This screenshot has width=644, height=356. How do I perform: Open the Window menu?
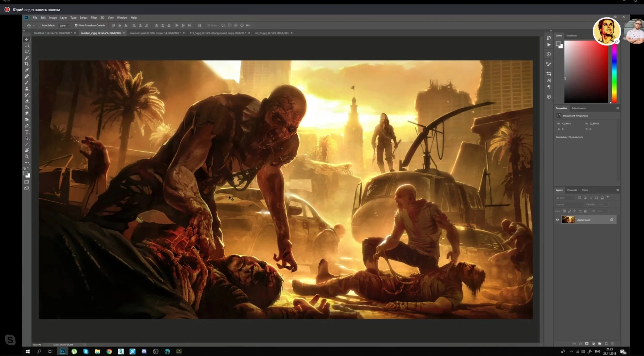(x=122, y=18)
